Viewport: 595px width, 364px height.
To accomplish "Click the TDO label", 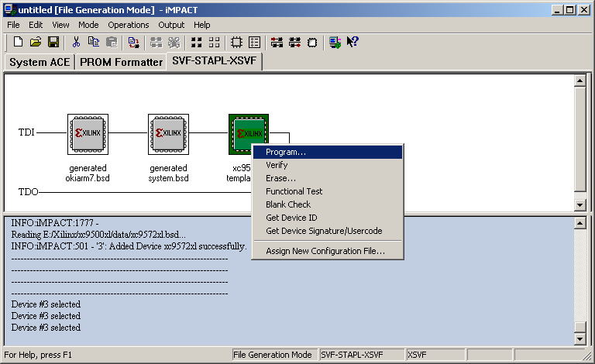I will coord(28,192).
